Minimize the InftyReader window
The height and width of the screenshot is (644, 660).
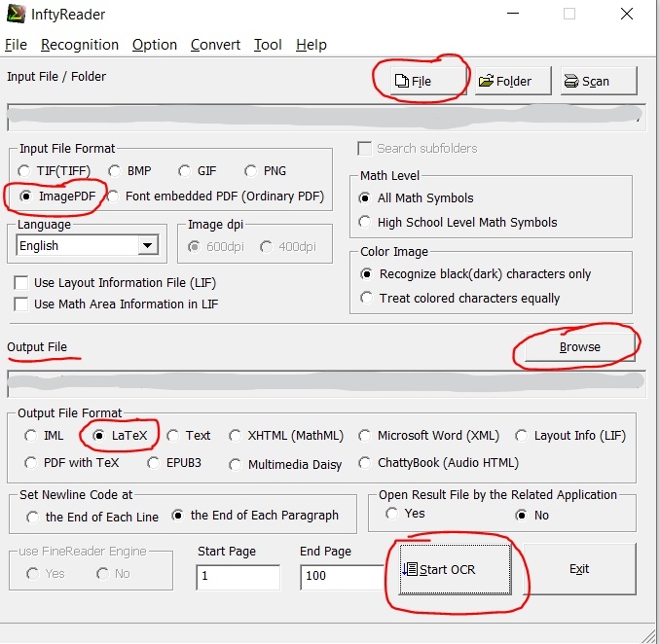pos(513,14)
